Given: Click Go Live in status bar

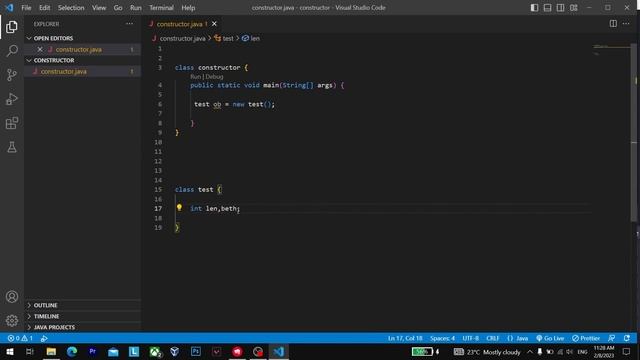Looking at the screenshot, I should (x=550, y=338).
